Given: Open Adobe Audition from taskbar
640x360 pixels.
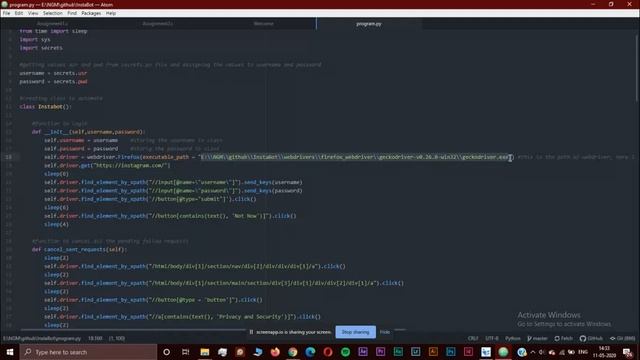Looking at the screenshot, I should click(x=398, y=352).
